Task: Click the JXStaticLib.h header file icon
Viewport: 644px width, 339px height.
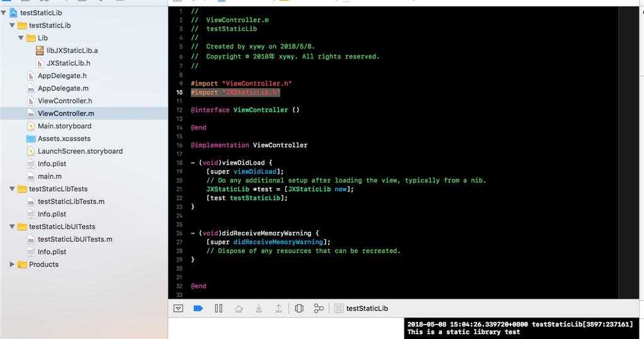Action: click(40, 63)
